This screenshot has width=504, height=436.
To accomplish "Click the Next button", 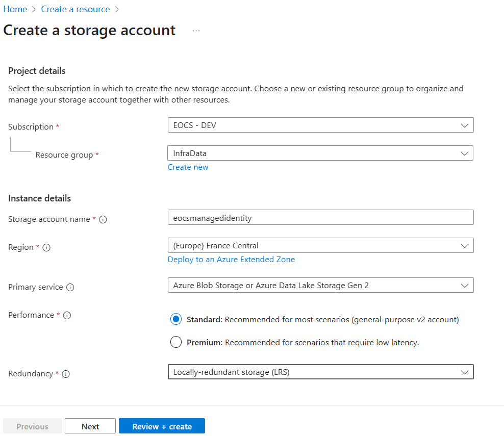I will point(90,426).
